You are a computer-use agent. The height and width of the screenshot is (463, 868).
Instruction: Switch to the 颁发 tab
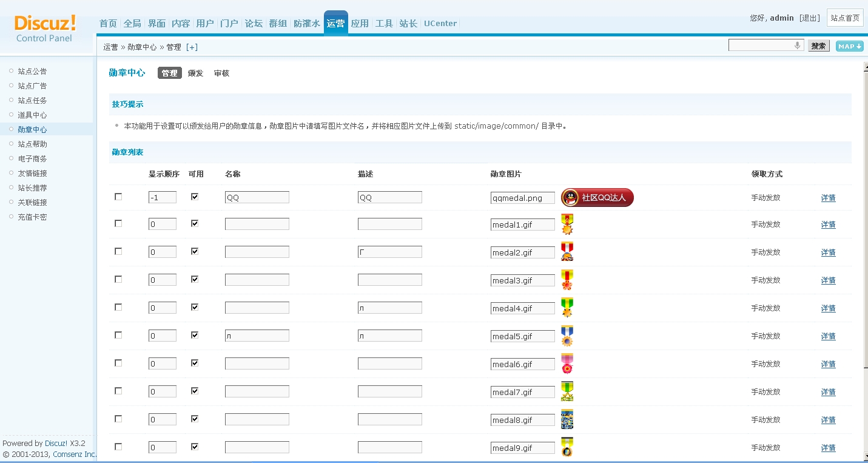click(x=195, y=73)
